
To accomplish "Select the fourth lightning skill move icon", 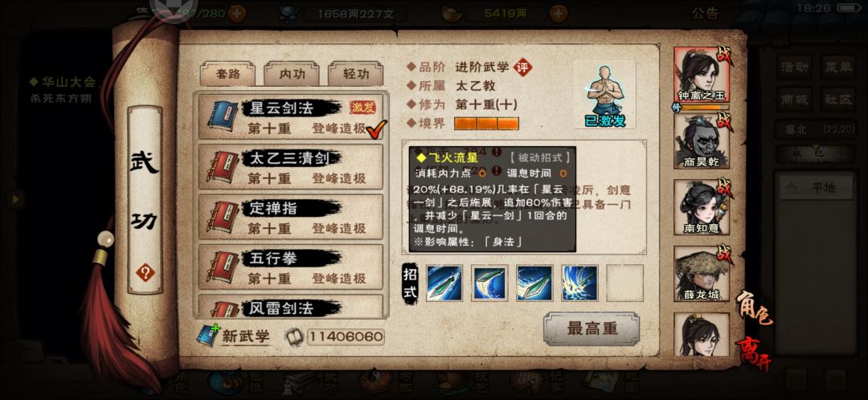I will coord(579,284).
